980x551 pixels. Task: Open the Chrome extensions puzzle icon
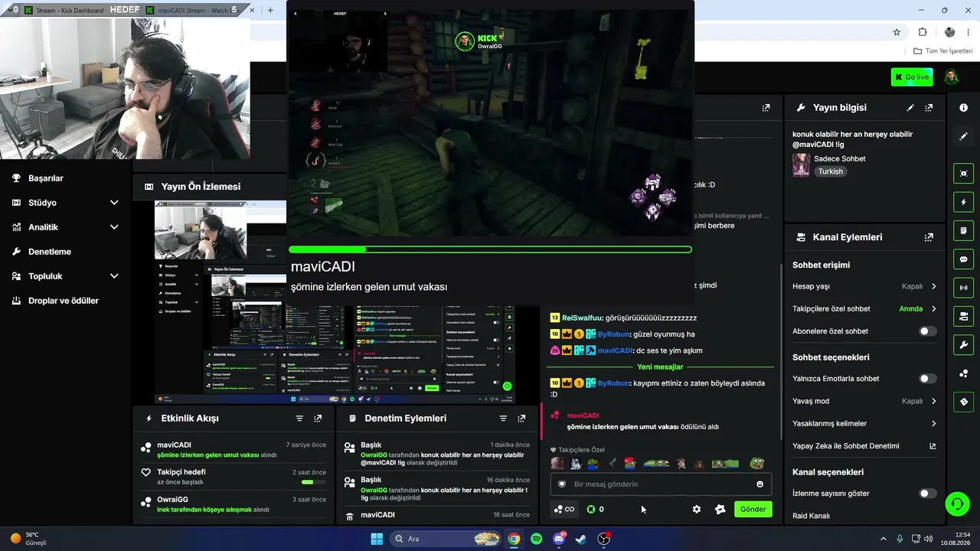tap(923, 32)
